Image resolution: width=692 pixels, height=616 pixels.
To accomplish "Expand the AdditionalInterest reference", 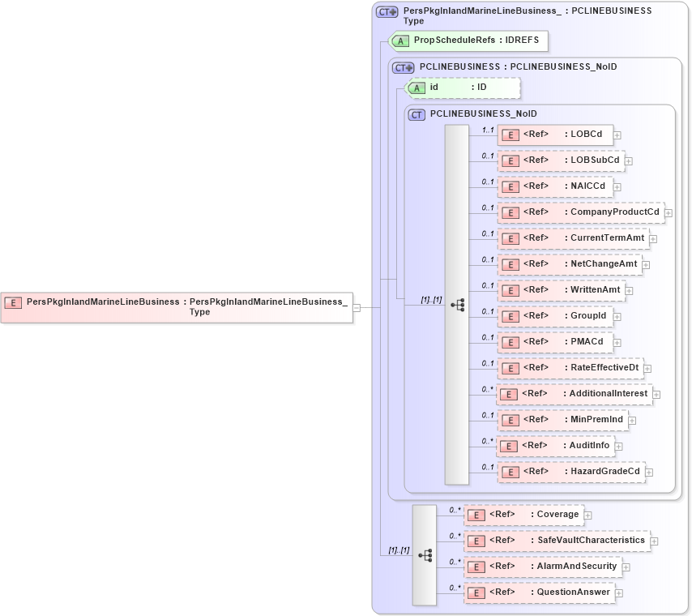I will click(x=658, y=394).
